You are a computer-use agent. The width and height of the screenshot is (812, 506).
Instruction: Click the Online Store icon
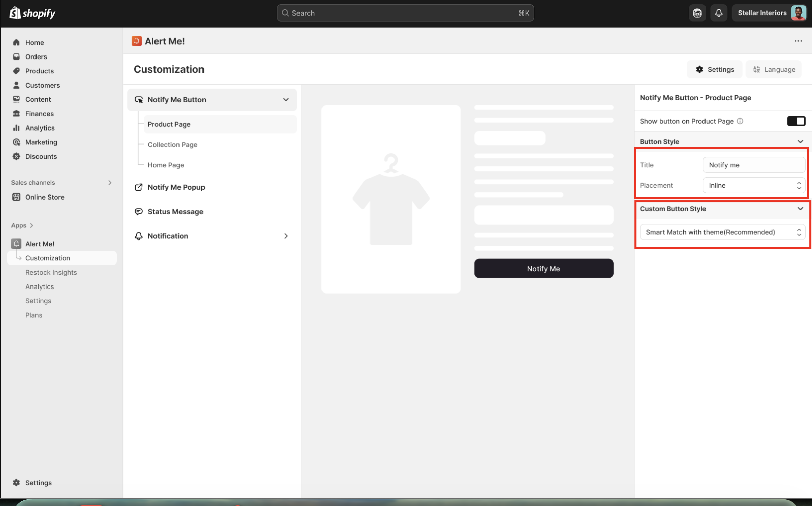click(16, 197)
